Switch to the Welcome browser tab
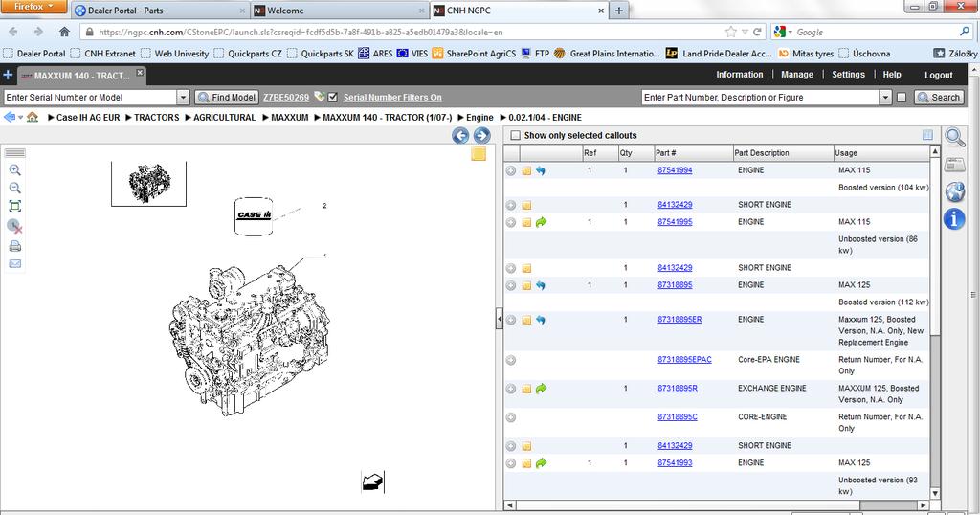 340,11
